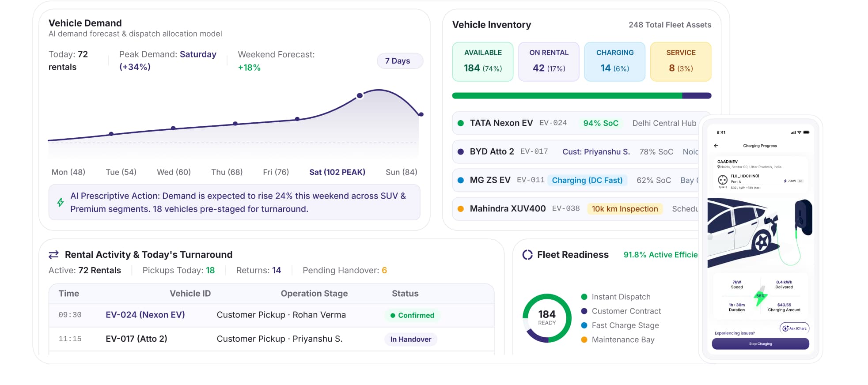Click the Sunday end point on demand chart
Screen dimensions: 868x385
pyautogui.click(x=421, y=114)
